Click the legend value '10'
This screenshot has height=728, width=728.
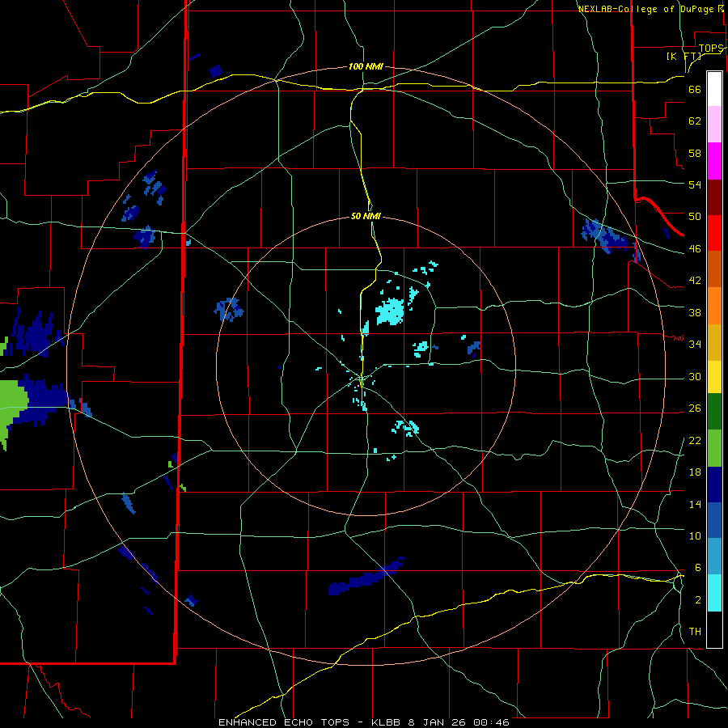[x=695, y=535]
